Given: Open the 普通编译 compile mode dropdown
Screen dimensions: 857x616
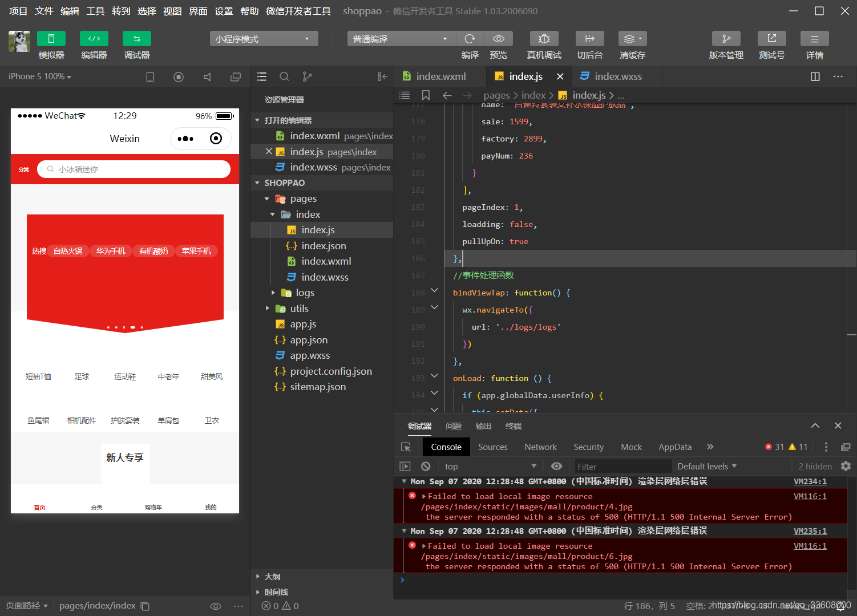Looking at the screenshot, I should (x=401, y=39).
